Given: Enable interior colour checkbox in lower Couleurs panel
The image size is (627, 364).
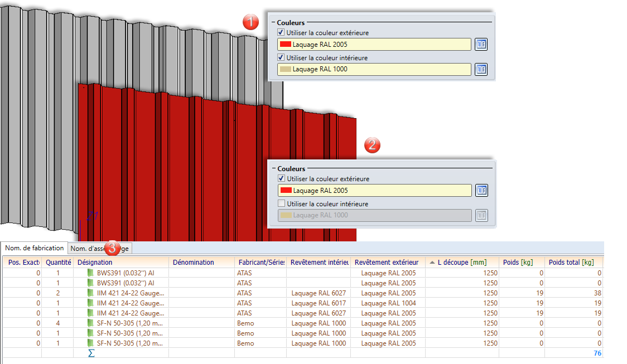Looking at the screenshot, I should click(282, 203).
